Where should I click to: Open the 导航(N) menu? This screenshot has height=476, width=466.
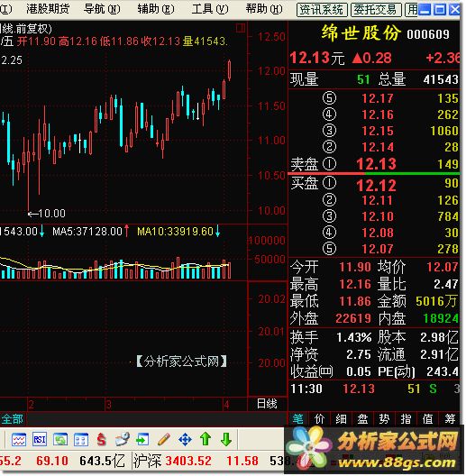click(x=102, y=9)
